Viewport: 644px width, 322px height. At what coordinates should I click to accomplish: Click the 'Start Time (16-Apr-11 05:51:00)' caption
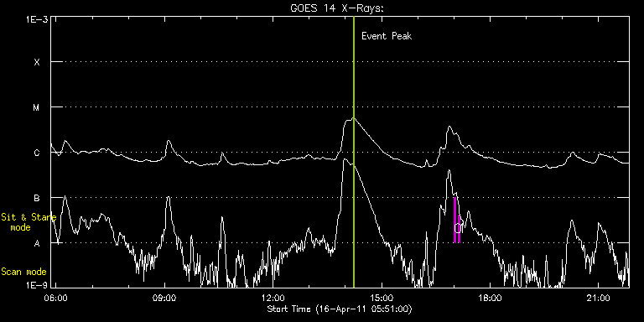click(340, 309)
